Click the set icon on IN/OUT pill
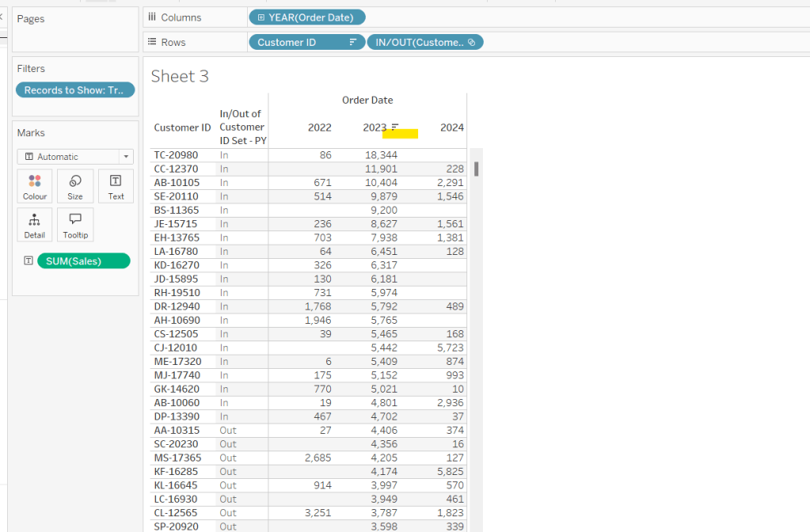The height and width of the screenshot is (532, 810). coord(472,43)
